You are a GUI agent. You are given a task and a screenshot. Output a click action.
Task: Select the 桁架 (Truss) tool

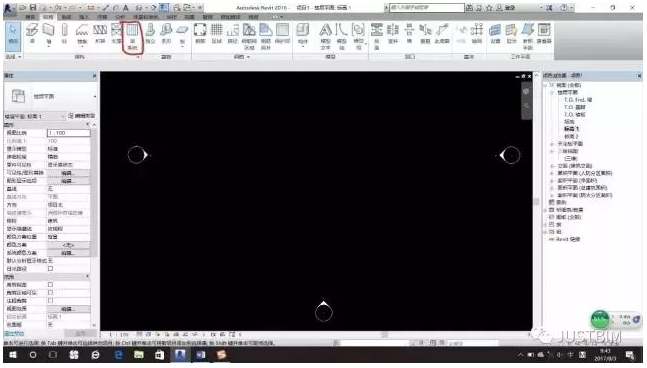click(x=100, y=33)
